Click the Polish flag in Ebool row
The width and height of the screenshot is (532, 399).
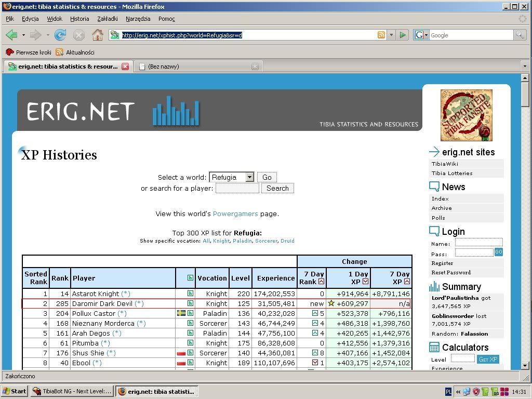tap(181, 363)
